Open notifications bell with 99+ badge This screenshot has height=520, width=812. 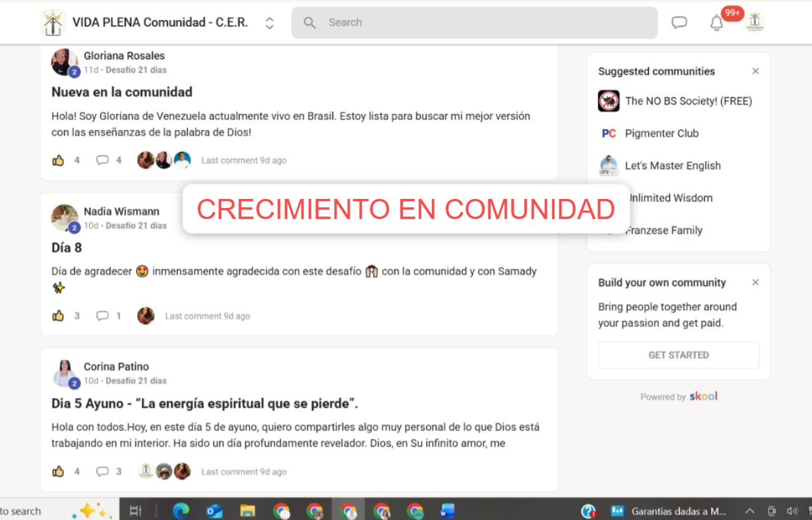(716, 23)
